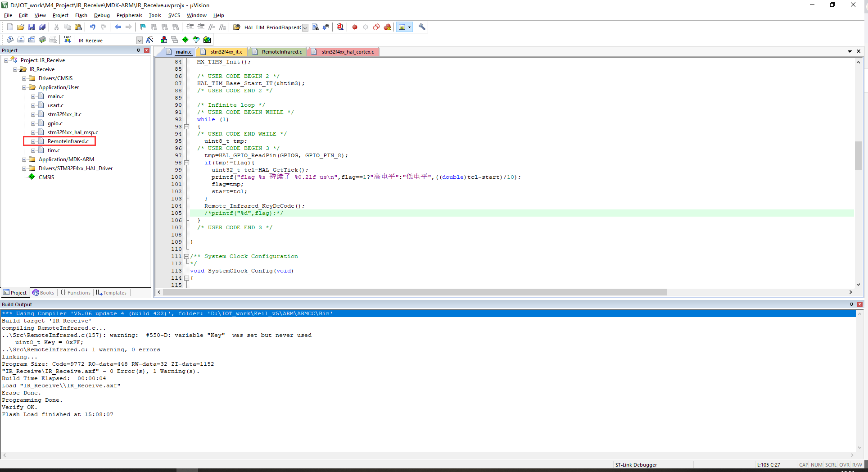Navigate backwards with the blue left arrow
The height and width of the screenshot is (472, 868).
[118, 27]
